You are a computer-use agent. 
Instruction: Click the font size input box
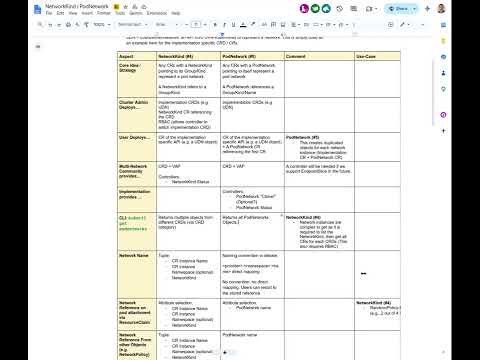point(196,24)
